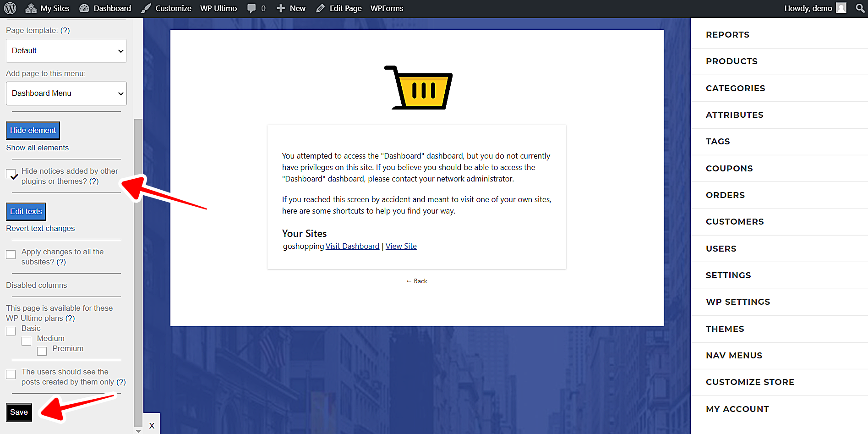The image size is (868, 434).
Task: Open the My Sites house icon
Action: click(31, 8)
